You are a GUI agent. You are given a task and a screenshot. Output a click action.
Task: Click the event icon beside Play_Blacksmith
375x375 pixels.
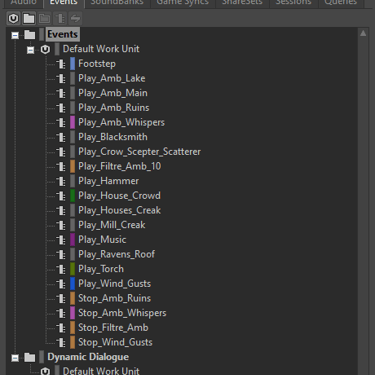tap(61, 137)
